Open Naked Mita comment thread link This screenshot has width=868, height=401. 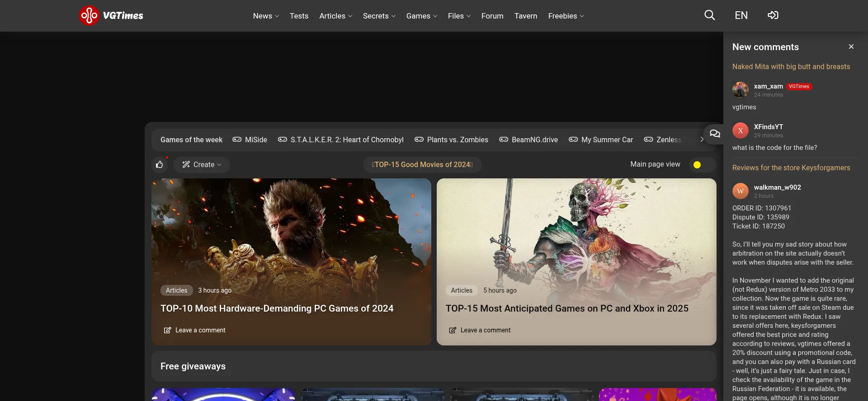tap(791, 66)
